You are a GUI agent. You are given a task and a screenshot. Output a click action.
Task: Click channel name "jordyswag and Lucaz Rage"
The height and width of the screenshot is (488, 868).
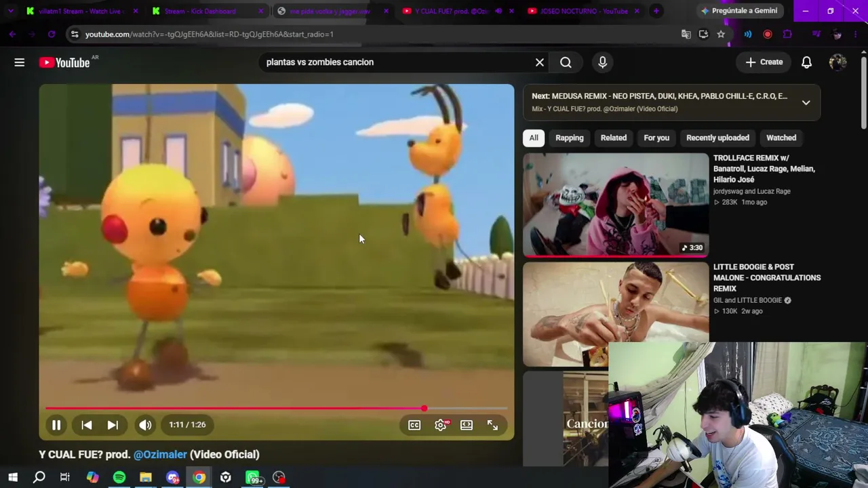pyautogui.click(x=752, y=191)
